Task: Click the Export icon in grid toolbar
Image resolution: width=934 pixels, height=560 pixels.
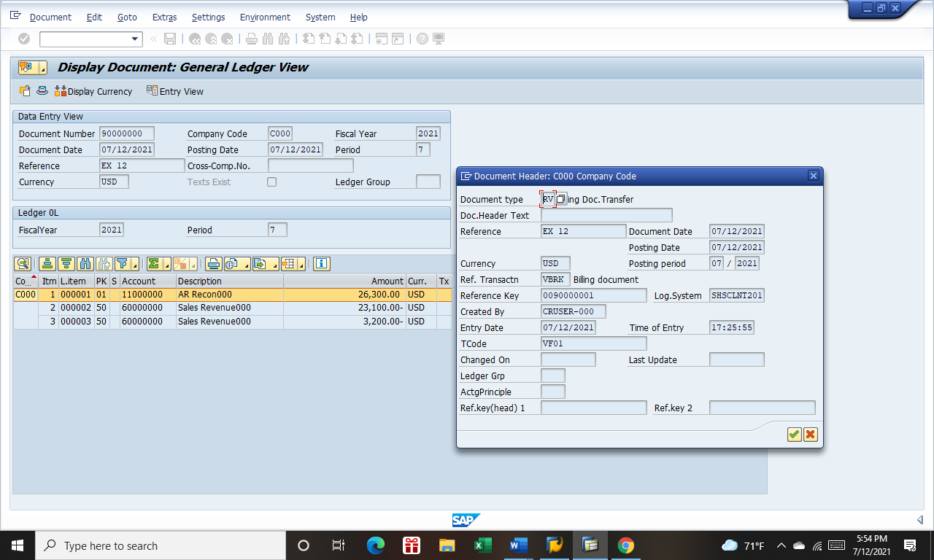Action: (260, 263)
